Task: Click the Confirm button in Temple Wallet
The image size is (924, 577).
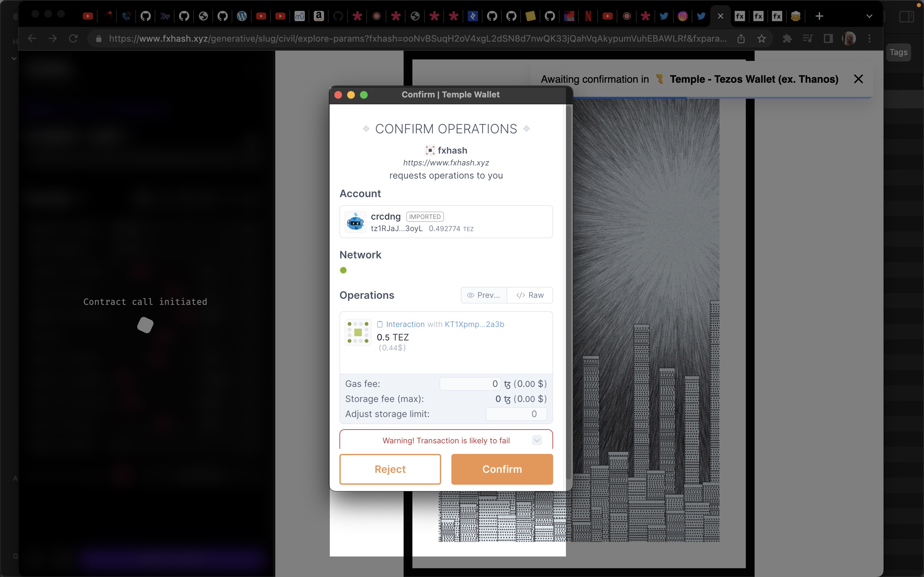Action: click(502, 469)
